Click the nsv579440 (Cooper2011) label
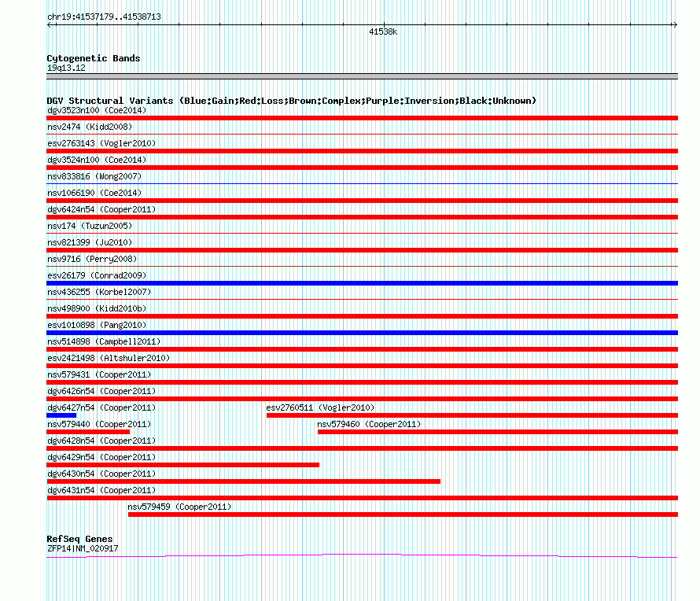This screenshot has height=601, width=700. (99, 424)
